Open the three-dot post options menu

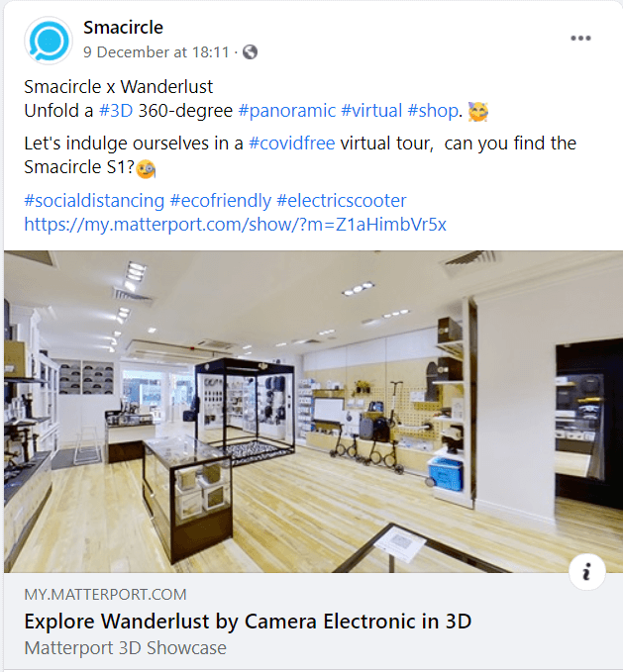coord(580,39)
